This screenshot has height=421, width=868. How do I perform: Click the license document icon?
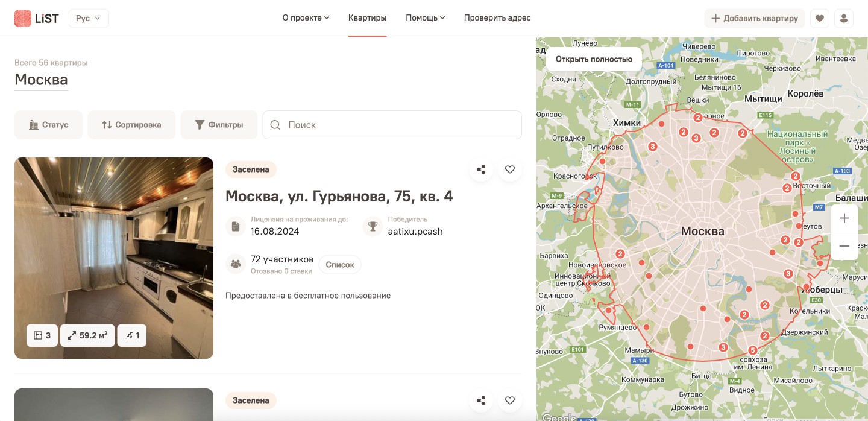pyautogui.click(x=236, y=227)
